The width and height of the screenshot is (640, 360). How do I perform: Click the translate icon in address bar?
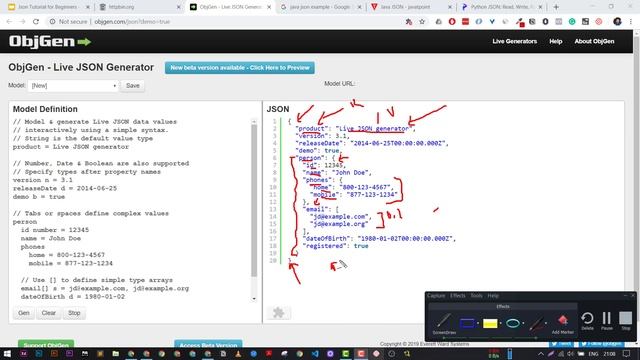[409, 22]
